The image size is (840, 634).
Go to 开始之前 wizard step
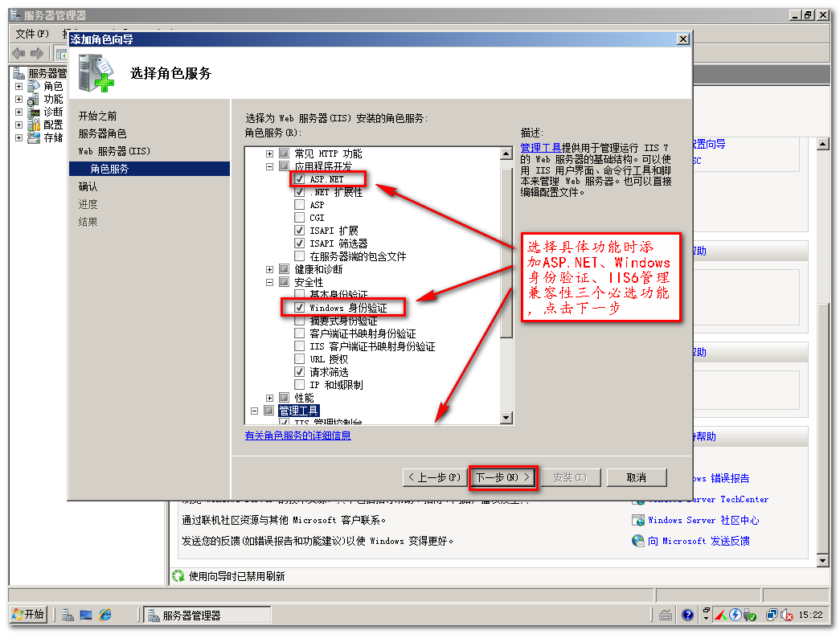pyautogui.click(x=97, y=116)
